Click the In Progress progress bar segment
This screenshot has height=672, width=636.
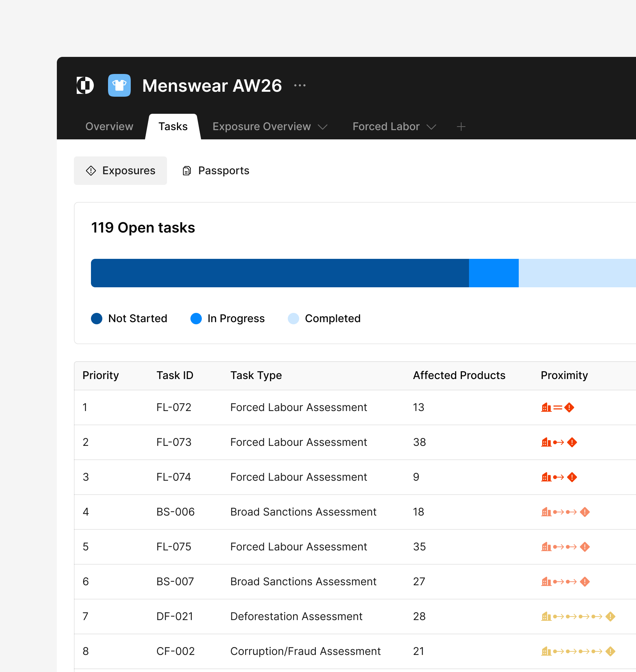(494, 273)
